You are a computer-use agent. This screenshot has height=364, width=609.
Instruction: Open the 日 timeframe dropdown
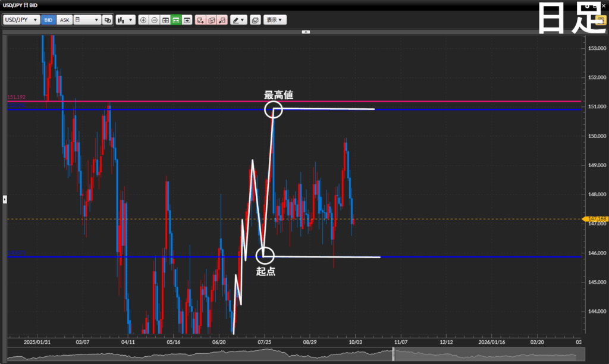click(x=87, y=20)
